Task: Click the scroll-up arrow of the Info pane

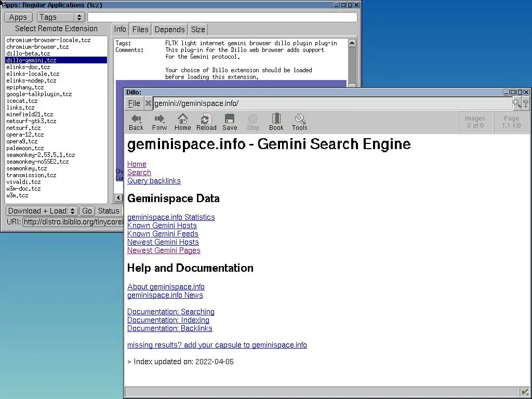Action: point(352,43)
